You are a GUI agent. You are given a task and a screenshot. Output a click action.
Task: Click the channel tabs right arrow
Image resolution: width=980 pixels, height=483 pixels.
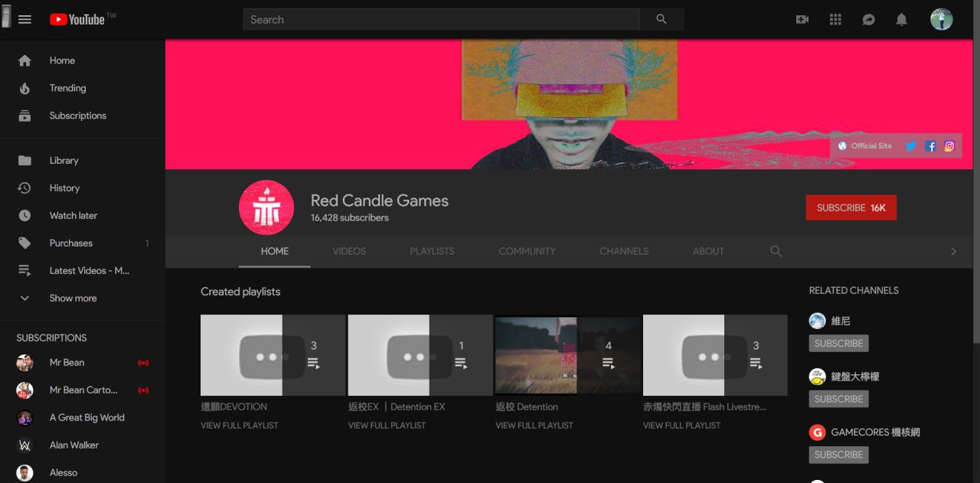pyautogui.click(x=953, y=251)
